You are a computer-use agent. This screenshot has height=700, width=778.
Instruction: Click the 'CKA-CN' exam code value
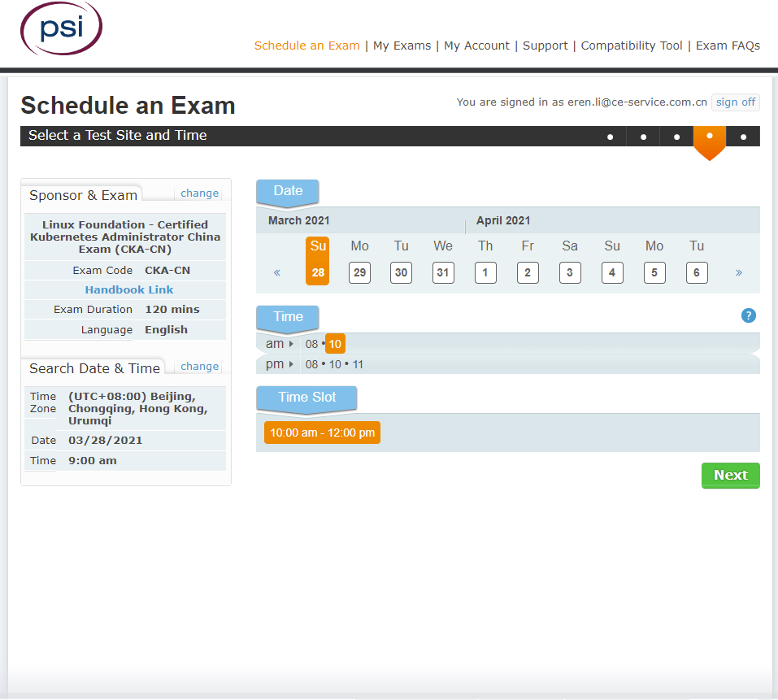(167, 271)
